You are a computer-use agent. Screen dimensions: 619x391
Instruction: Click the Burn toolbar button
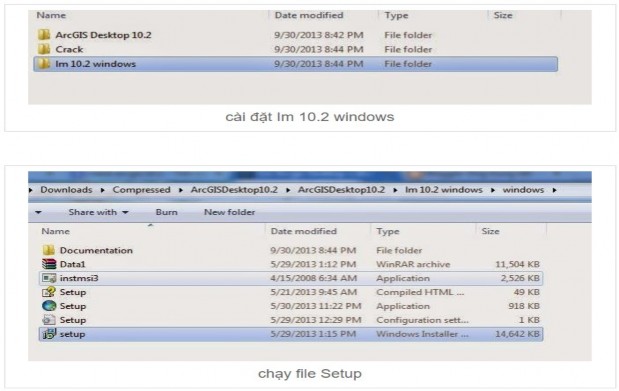tap(167, 212)
